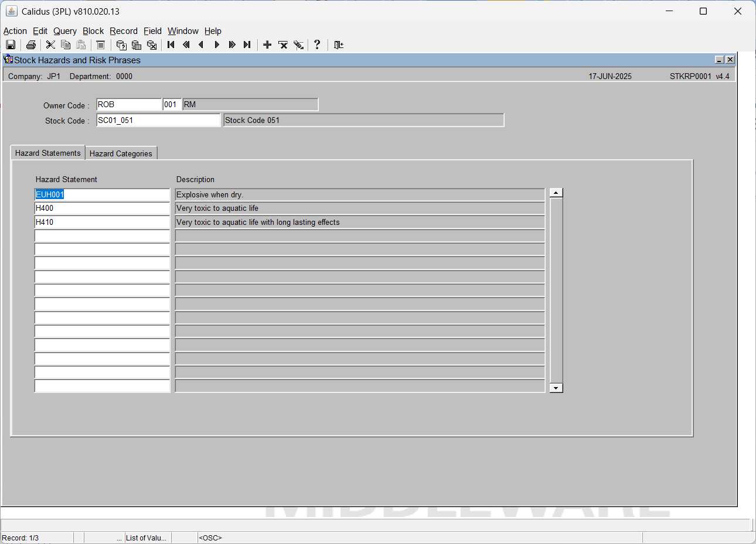Click the 'Company: JP1' header text
756x544 pixels.
coord(34,76)
